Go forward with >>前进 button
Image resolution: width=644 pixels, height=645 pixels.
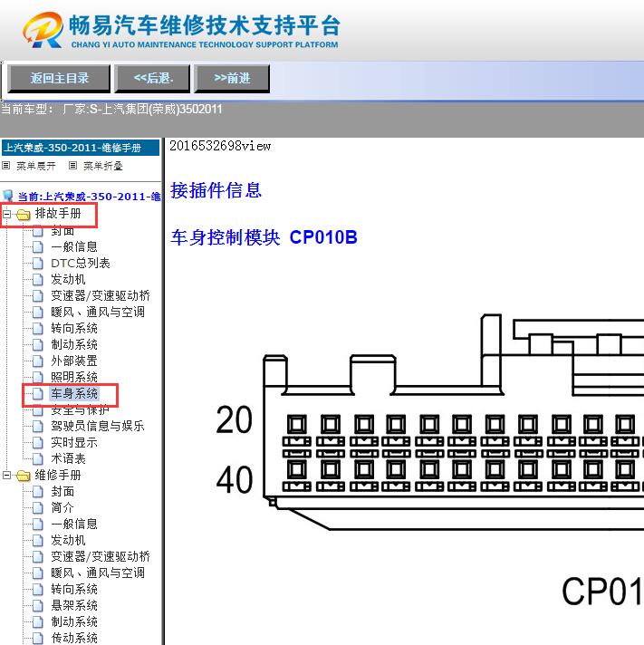(x=232, y=78)
